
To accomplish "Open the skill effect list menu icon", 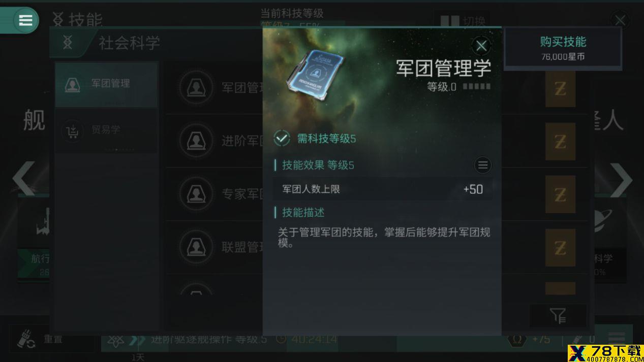I will (482, 165).
